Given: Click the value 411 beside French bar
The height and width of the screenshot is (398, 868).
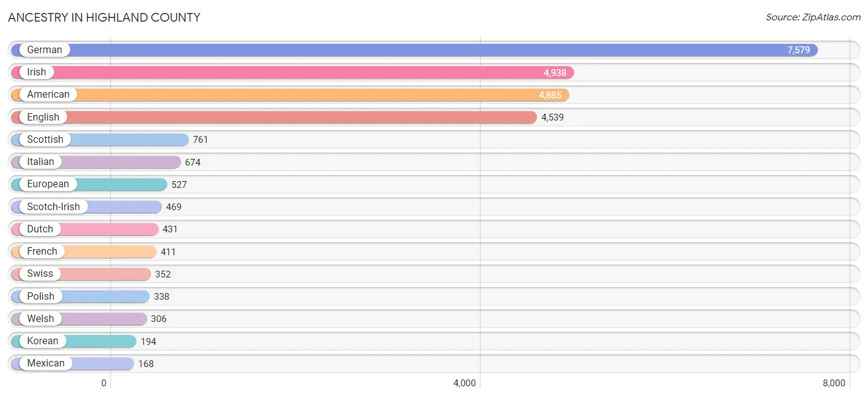Looking at the screenshot, I should 168,252.
